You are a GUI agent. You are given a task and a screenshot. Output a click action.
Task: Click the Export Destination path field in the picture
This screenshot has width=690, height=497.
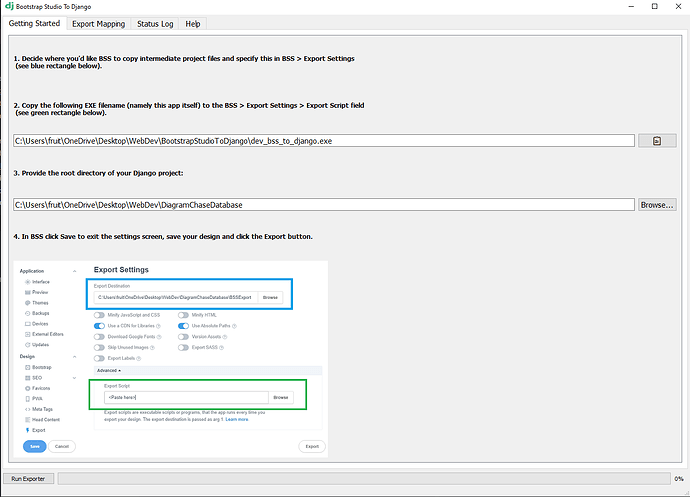tap(176, 298)
